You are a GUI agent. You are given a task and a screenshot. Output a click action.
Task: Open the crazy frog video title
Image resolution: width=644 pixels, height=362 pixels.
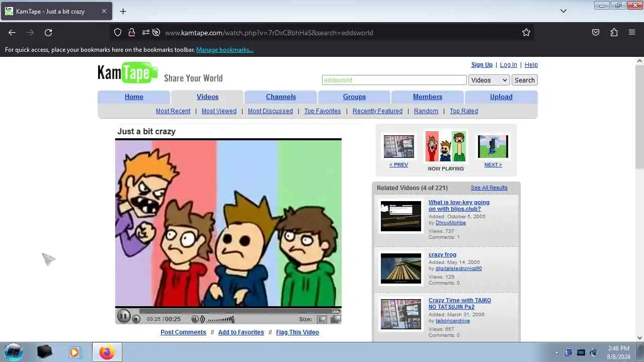pyautogui.click(x=442, y=254)
